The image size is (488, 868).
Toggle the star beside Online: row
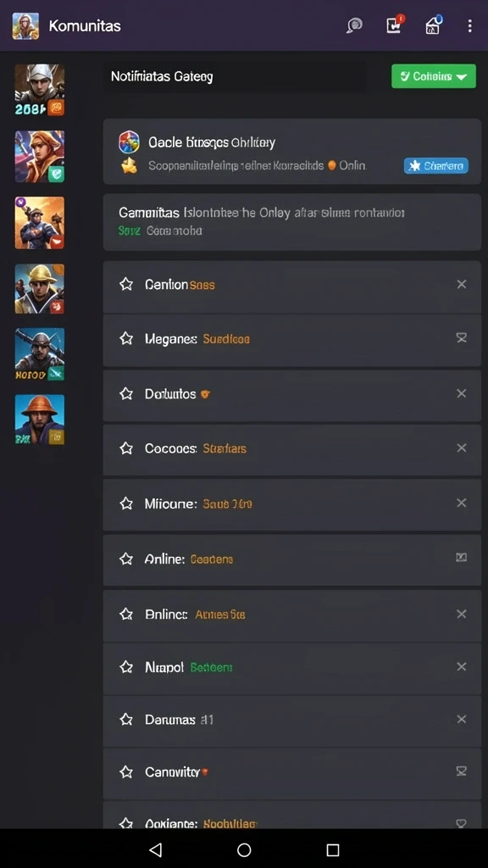(126, 559)
